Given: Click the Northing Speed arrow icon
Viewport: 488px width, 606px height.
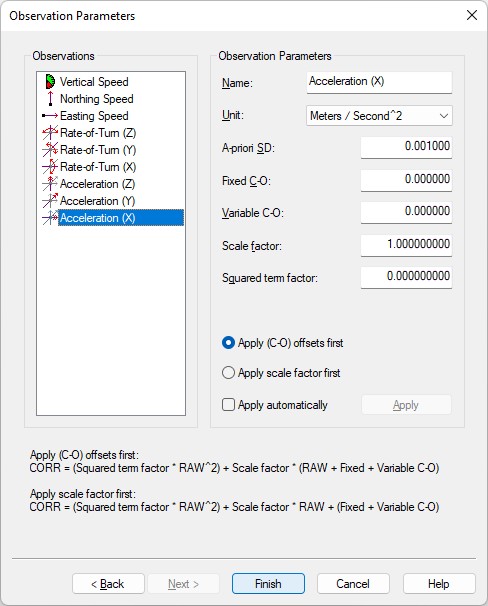Looking at the screenshot, I should tap(50, 99).
